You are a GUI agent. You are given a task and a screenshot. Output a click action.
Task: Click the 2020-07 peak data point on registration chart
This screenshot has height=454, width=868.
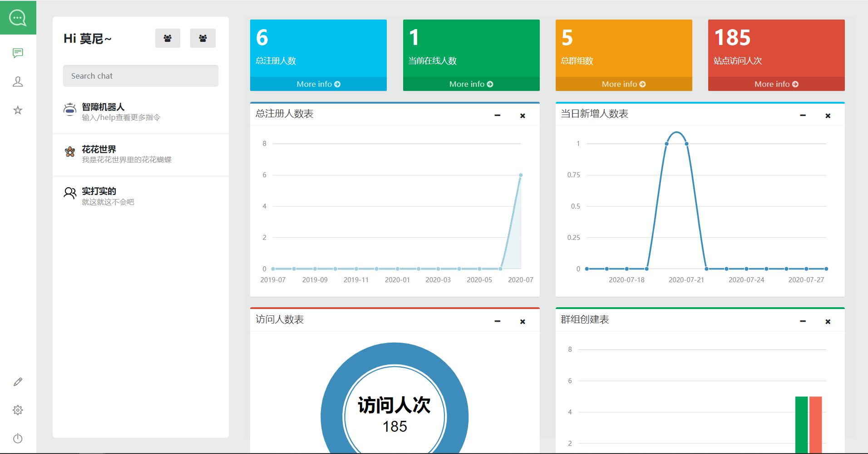click(x=521, y=175)
